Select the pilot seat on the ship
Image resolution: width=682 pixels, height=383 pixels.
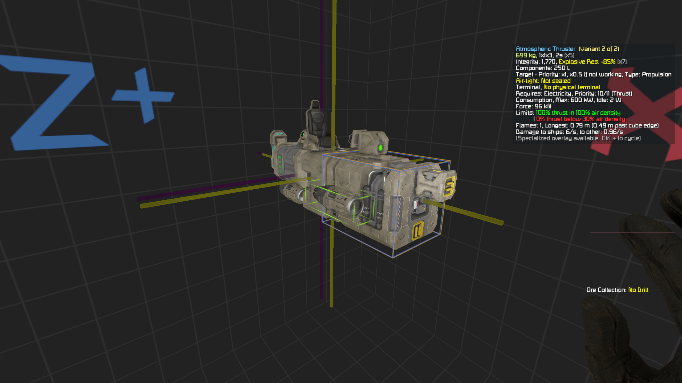click(x=316, y=120)
